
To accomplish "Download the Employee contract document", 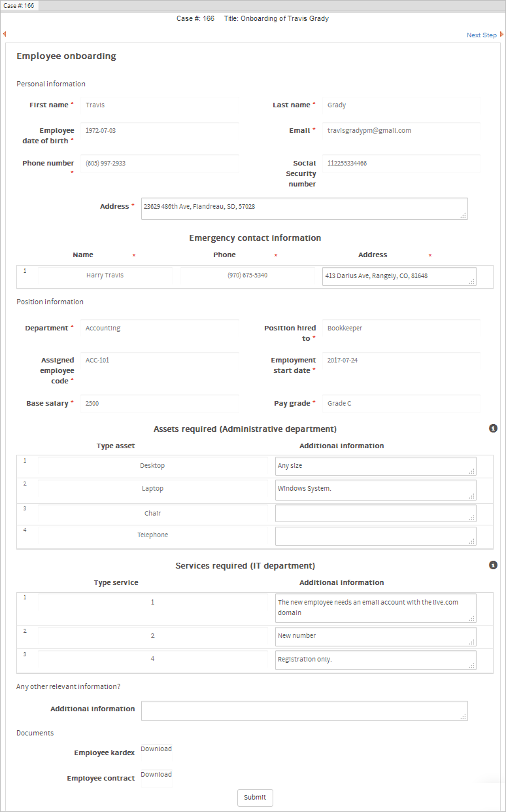I will [156, 775].
